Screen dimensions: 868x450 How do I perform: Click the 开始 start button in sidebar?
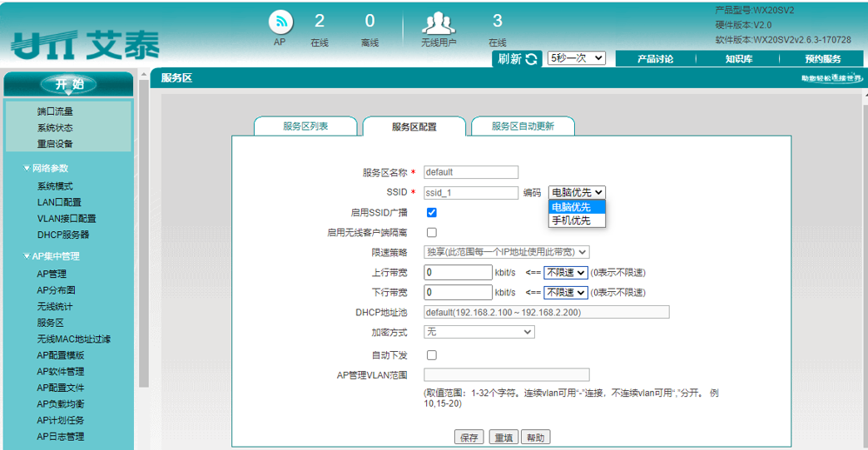coord(69,84)
